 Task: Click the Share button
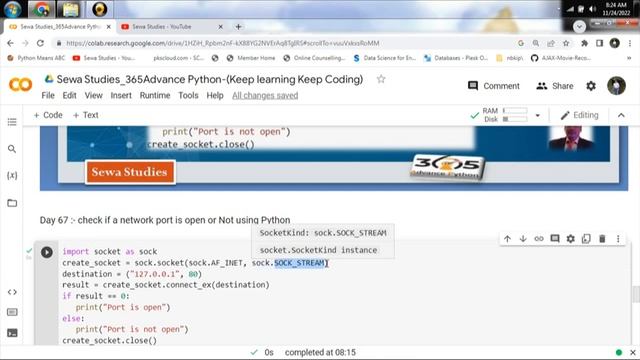pos(555,86)
